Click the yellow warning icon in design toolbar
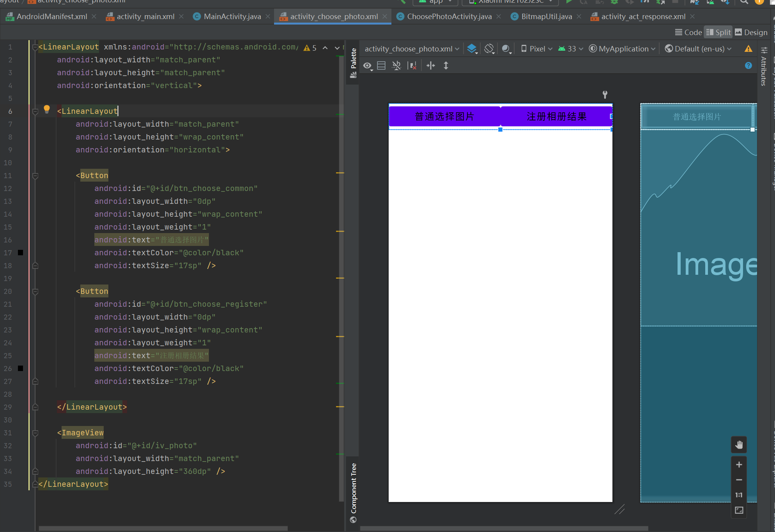 pos(748,49)
